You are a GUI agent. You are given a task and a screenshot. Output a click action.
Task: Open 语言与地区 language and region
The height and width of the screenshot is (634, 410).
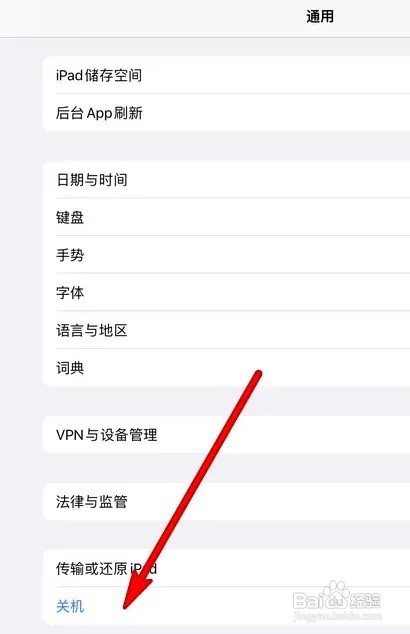(x=226, y=330)
